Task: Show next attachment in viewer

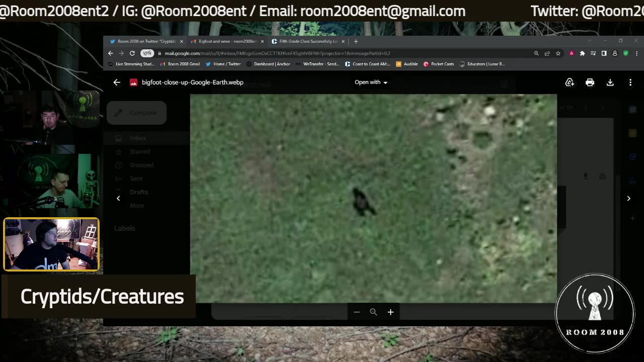Action: pos(628,198)
